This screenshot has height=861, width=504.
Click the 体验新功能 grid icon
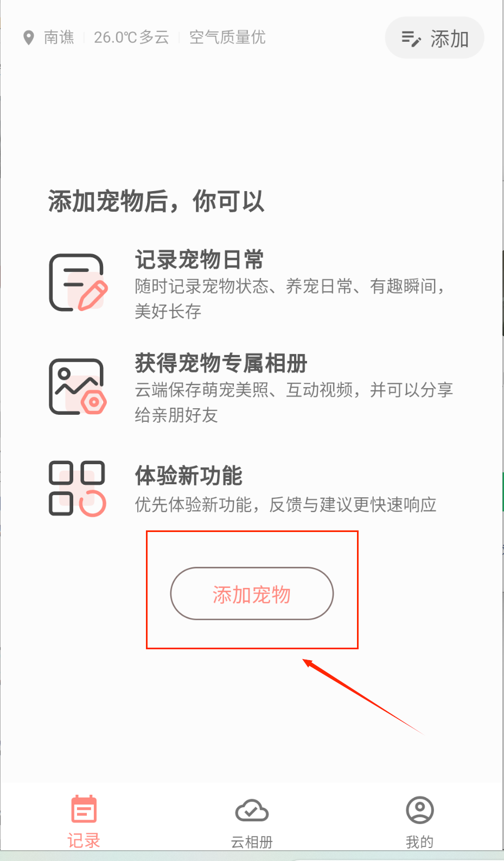pos(78,489)
